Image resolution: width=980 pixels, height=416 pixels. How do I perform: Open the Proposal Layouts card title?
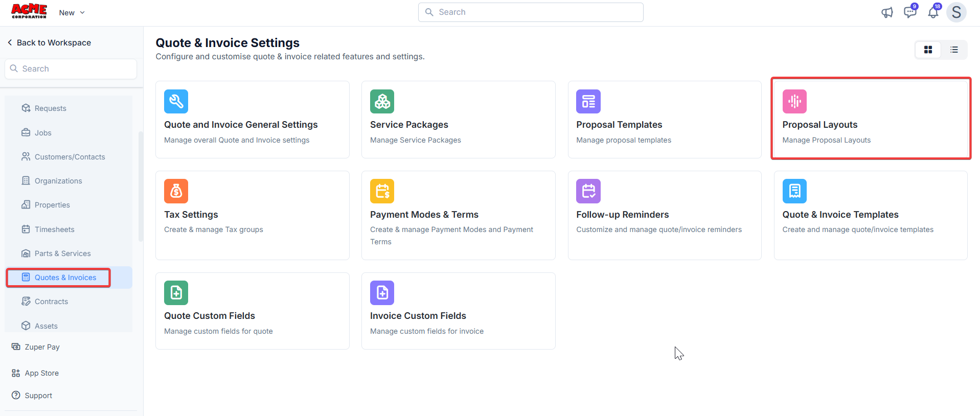click(820, 125)
